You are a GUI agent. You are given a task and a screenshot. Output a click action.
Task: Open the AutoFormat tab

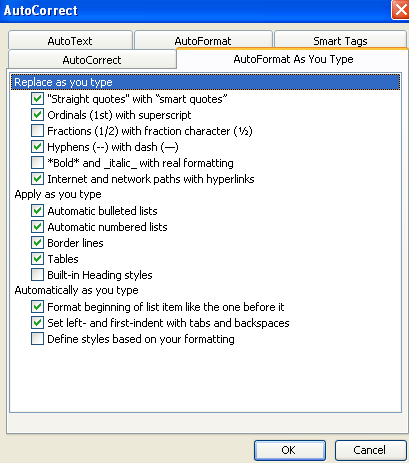coord(203,41)
